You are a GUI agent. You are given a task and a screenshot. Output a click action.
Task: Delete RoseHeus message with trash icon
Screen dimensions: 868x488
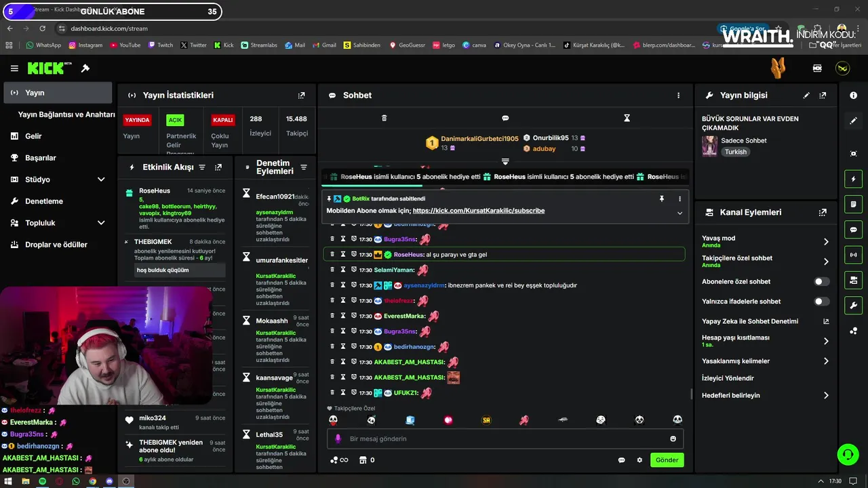(332, 254)
